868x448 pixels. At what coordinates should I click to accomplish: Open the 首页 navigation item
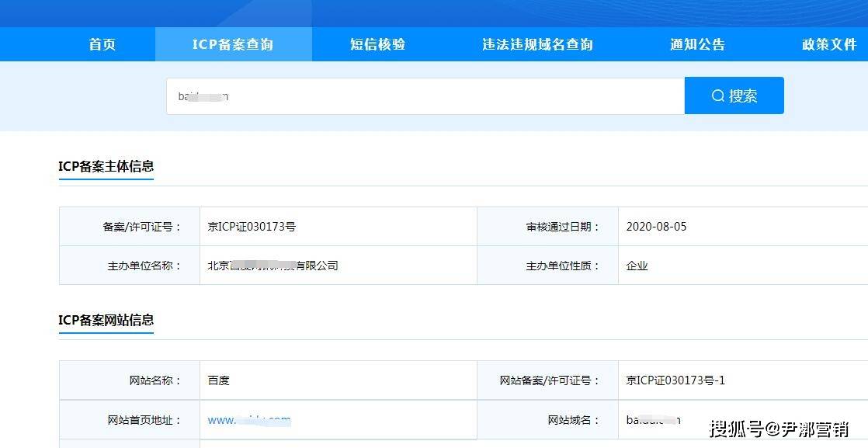102,44
